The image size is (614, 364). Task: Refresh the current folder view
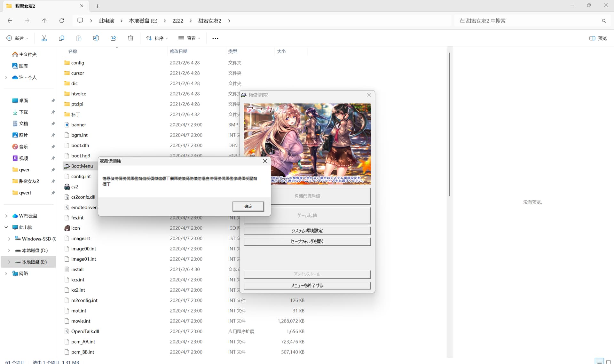(x=62, y=20)
